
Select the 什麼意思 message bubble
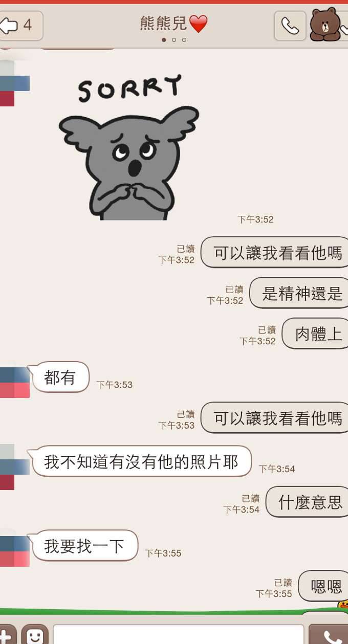pyautogui.click(x=308, y=502)
